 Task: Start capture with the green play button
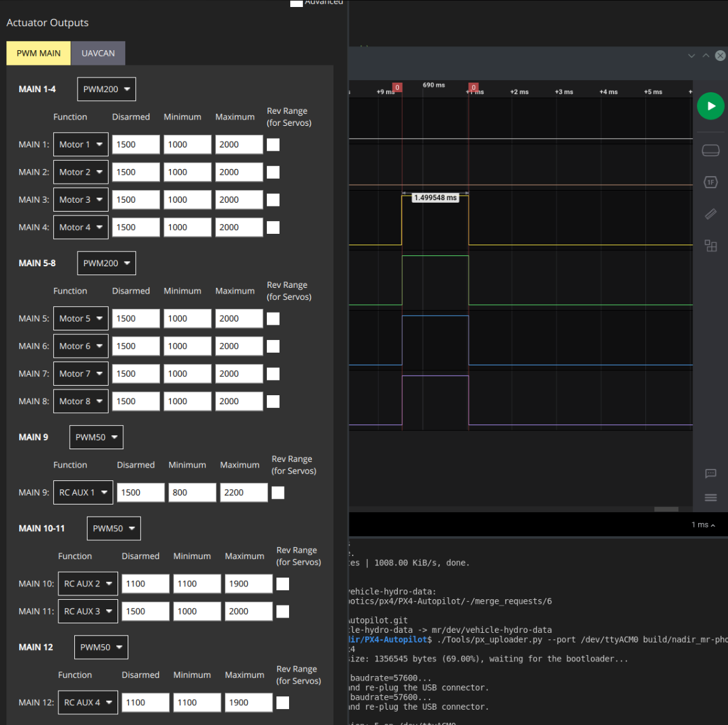pyautogui.click(x=710, y=106)
